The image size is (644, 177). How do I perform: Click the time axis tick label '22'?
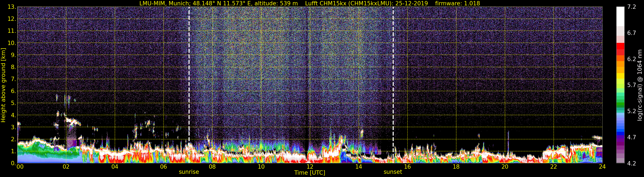pos(554,167)
